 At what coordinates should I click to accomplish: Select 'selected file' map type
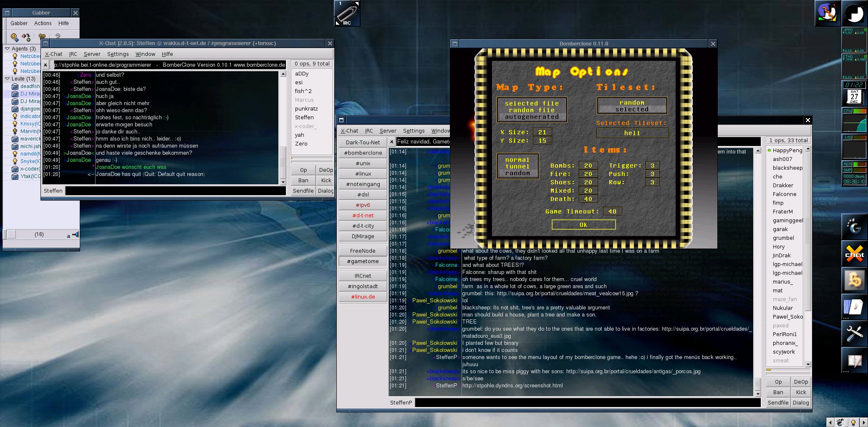(532, 103)
